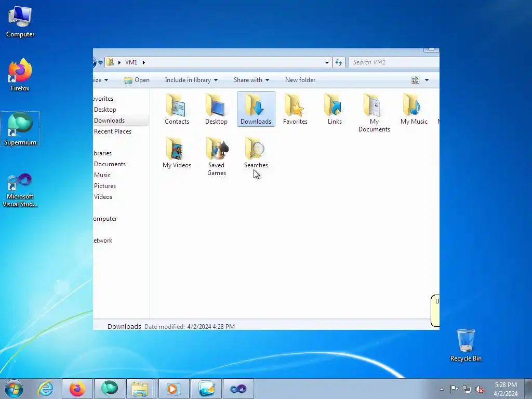Viewport: 532px width, 399px height.
Task: Click VM1 in the address breadcrumb
Action: 131,62
